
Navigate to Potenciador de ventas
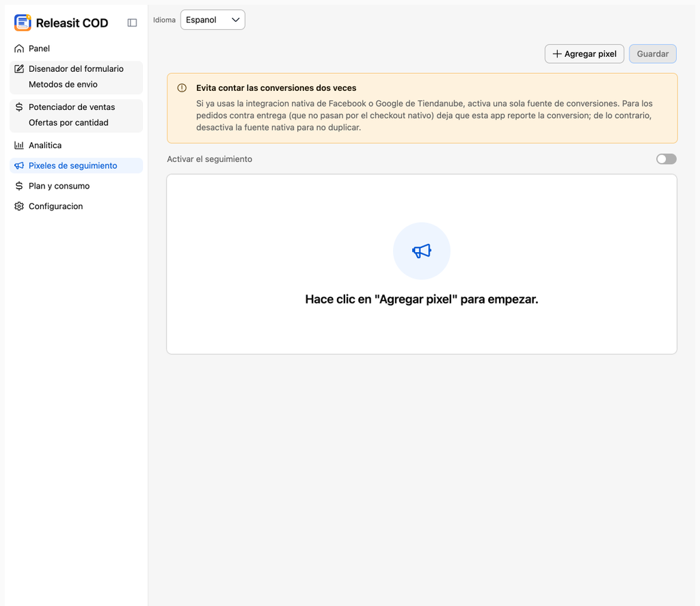tap(76, 107)
